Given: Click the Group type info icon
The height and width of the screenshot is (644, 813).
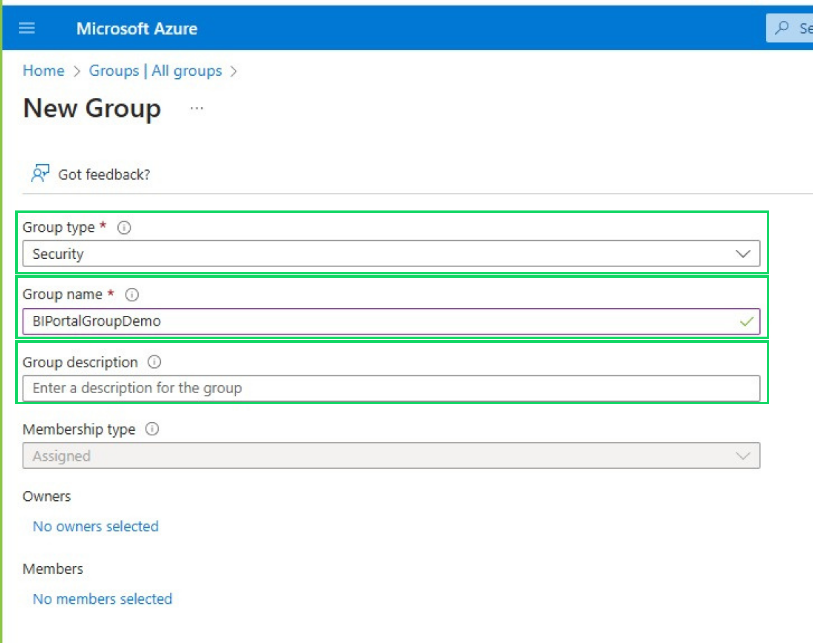Looking at the screenshot, I should (x=124, y=228).
